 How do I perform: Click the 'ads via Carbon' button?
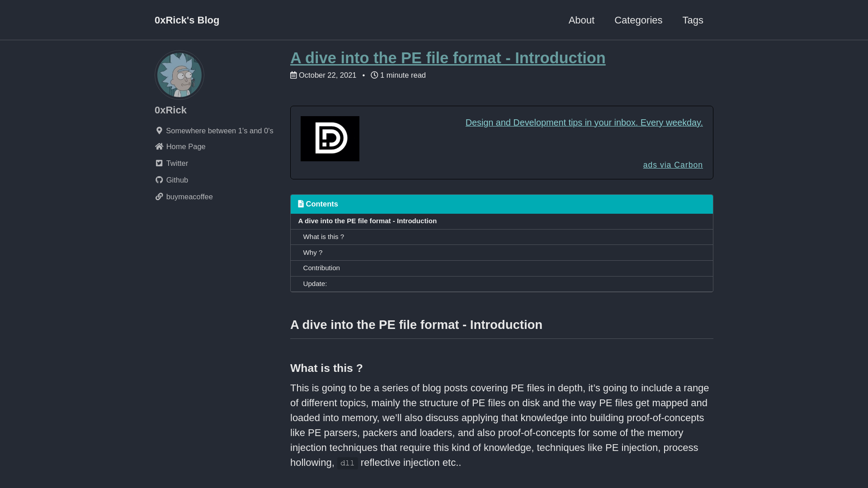coord(672,165)
